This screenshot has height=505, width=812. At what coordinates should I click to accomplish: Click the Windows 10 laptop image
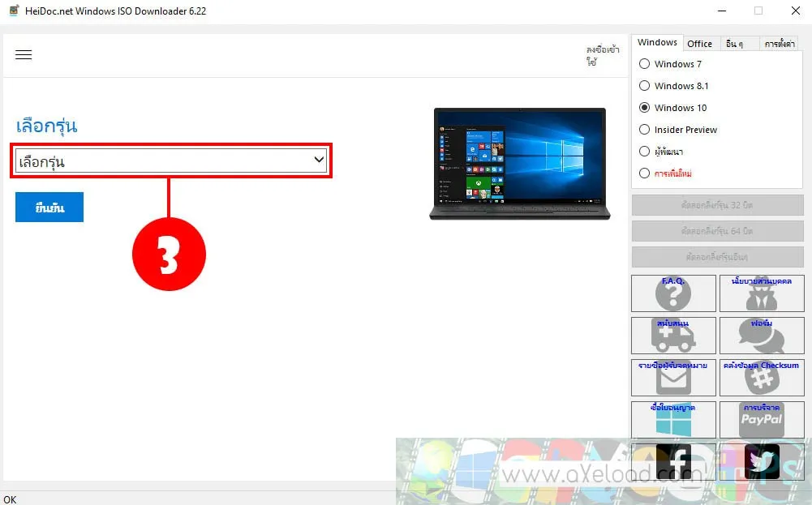click(x=520, y=164)
